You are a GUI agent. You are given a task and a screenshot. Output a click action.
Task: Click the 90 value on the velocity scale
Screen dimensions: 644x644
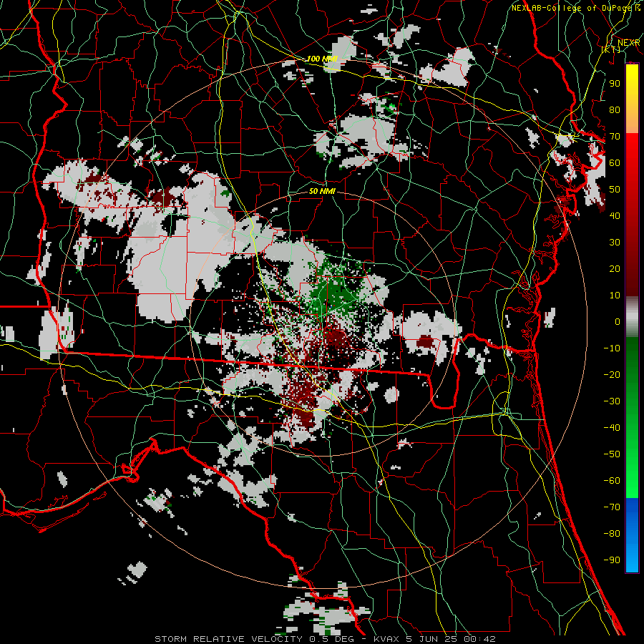point(615,84)
